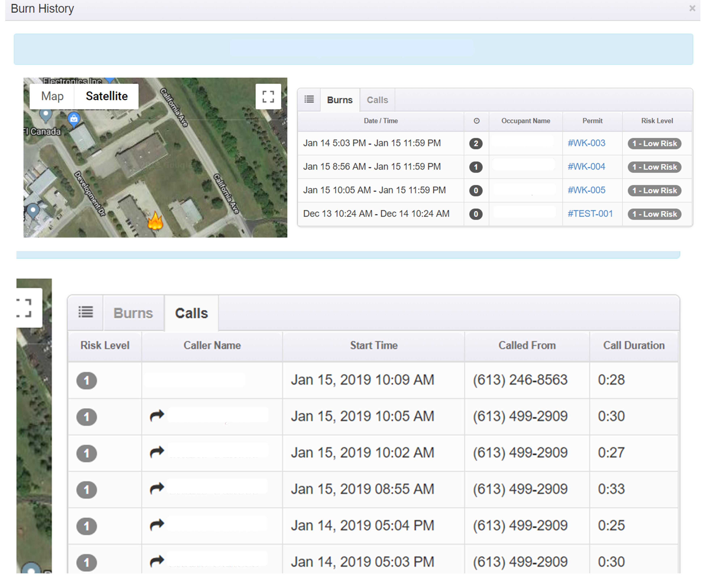Image resolution: width=704 pixels, height=588 pixels.
Task: Click the list icon beside Burns tab
Action: click(x=309, y=100)
